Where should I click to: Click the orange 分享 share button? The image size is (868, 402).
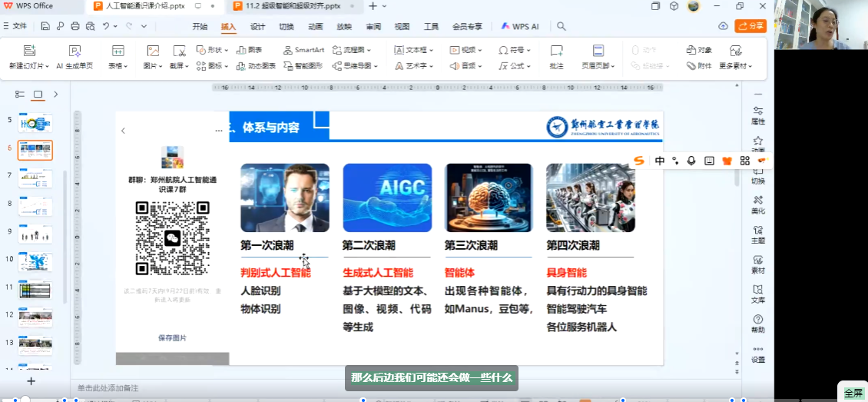pyautogui.click(x=750, y=26)
